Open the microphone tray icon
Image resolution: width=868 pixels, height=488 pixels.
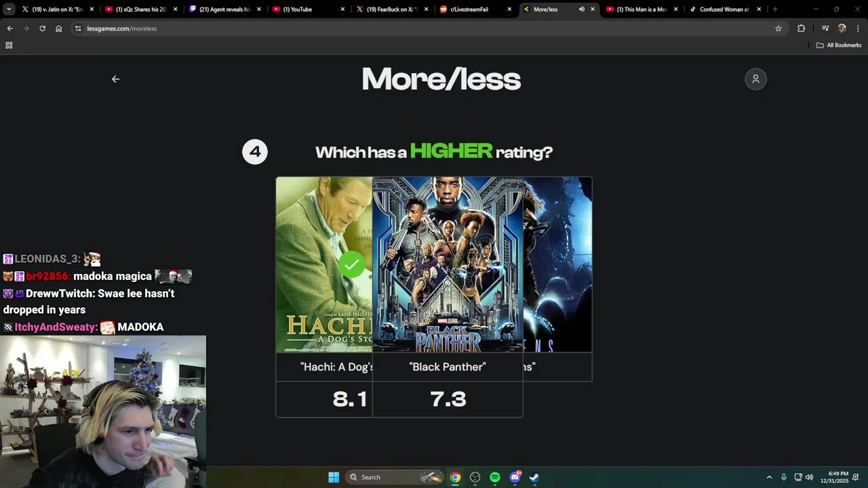[x=784, y=477]
